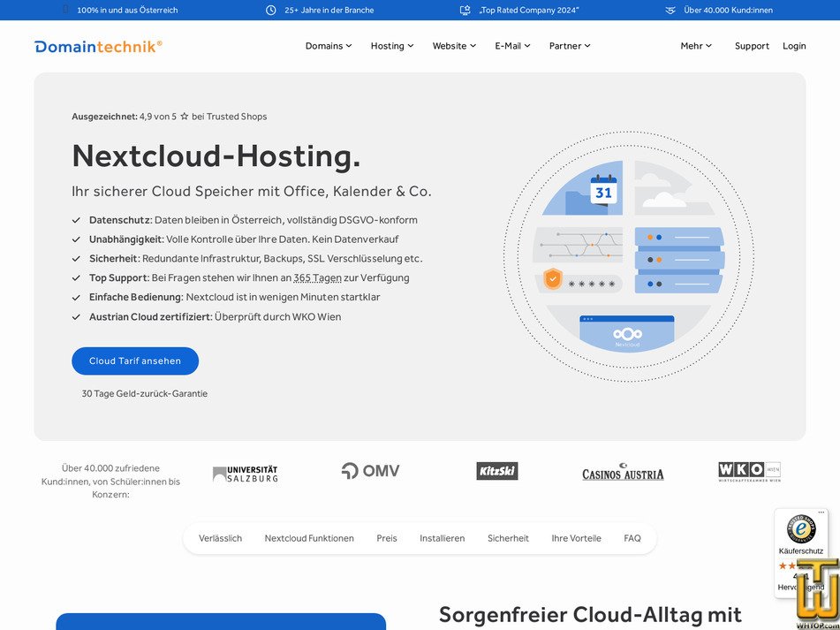
Task: Jump to the Nextcloud Funktionen section
Action: click(x=309, y=538)
